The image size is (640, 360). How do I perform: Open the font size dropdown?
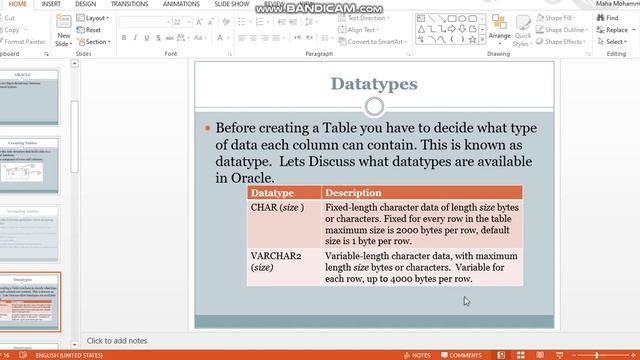[189, 22]
